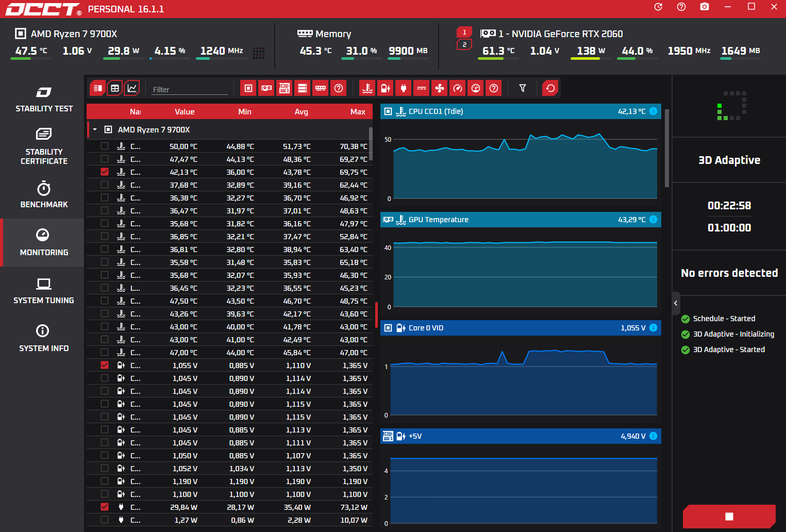Stop the running test with red button

coord(729,516)
